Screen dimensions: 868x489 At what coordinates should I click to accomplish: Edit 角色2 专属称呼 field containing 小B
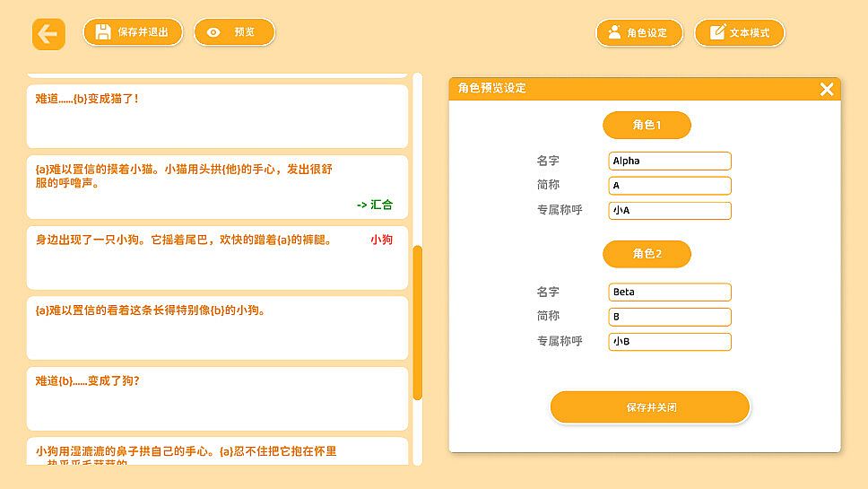[x=670, y=342]
